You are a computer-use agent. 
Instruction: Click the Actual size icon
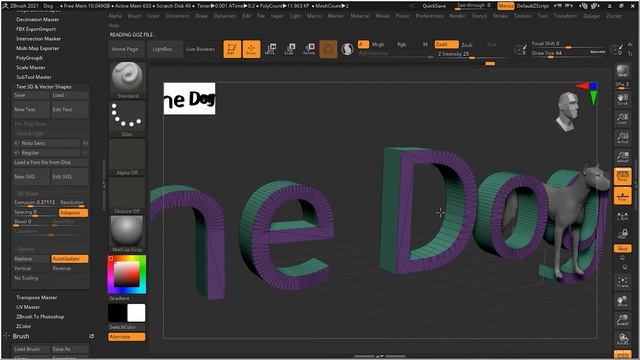click(622, 138)
